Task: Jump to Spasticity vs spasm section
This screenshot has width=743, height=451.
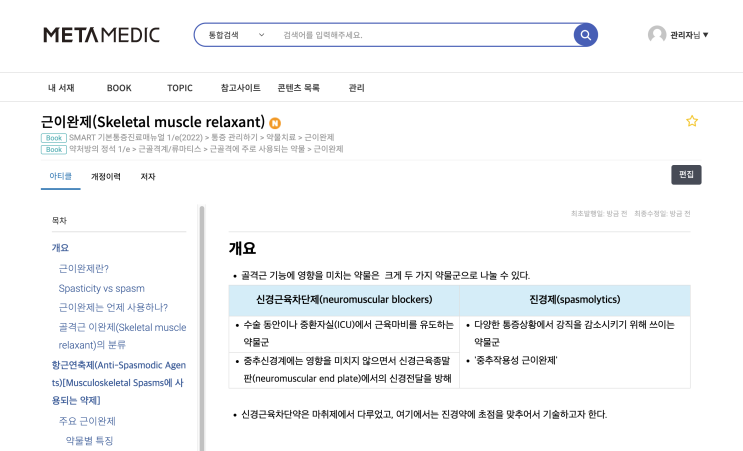Action: (x=101, y=288)
